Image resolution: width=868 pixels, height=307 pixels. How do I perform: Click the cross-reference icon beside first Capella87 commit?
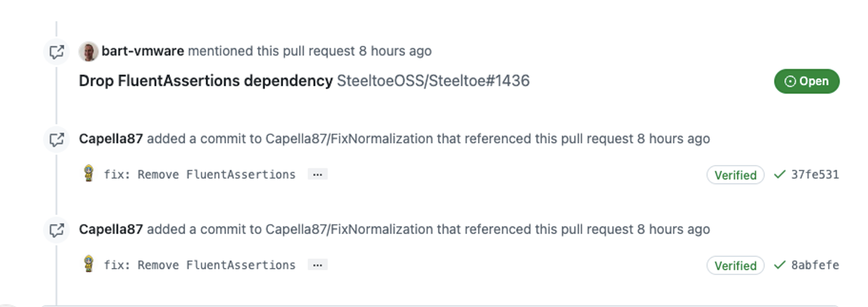coord(56,140)
